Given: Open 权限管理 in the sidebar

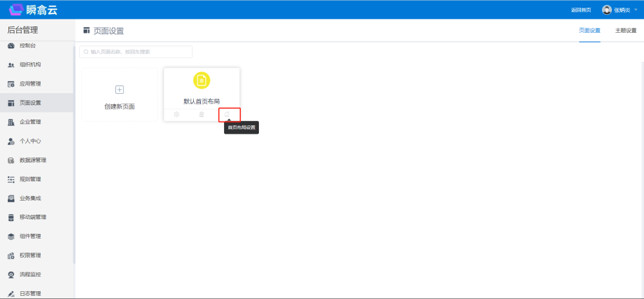Looking at the screenshot, I should click(x=30, y=255).
